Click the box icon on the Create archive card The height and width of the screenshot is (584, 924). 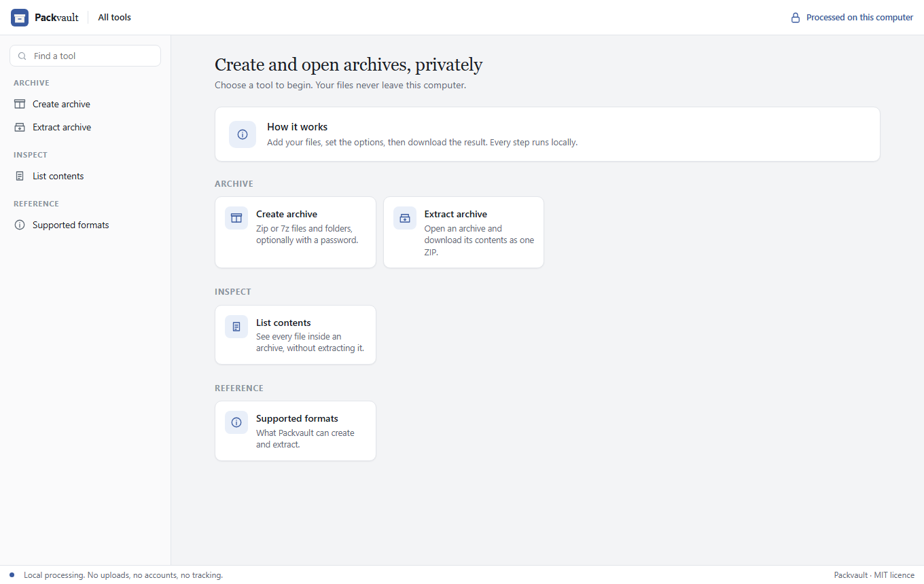[236, 218]
